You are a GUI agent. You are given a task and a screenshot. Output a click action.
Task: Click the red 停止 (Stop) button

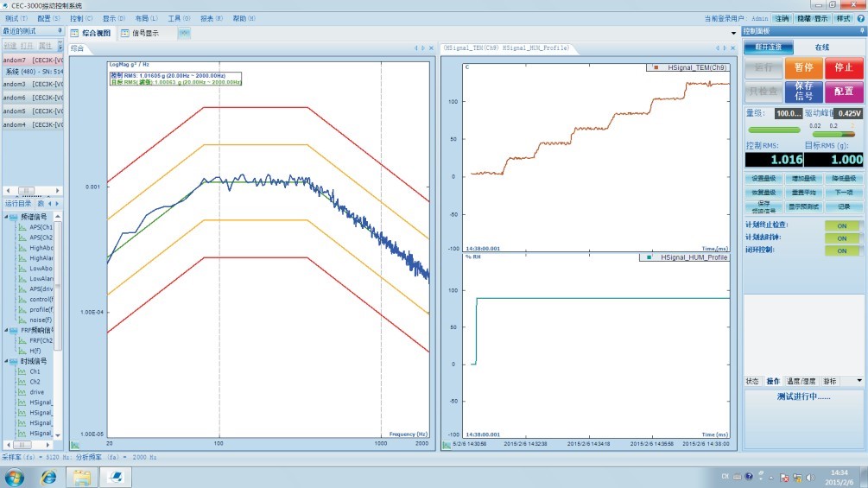coord(843,67)
